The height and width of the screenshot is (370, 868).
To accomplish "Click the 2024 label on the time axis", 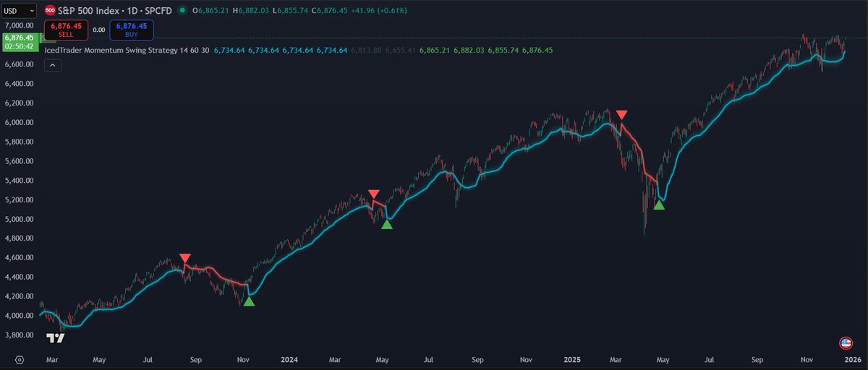I will pyautogui.click(x=289, y=358).
